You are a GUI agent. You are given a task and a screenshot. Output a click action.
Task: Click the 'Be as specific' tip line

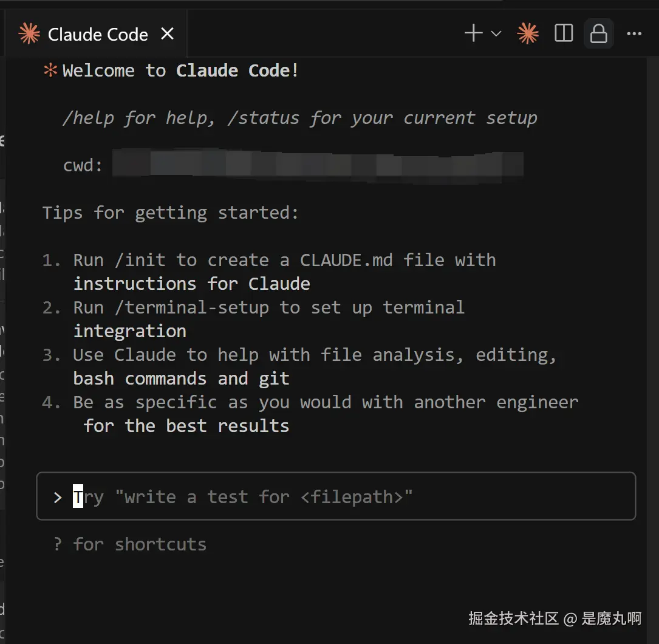click(326, 403)
